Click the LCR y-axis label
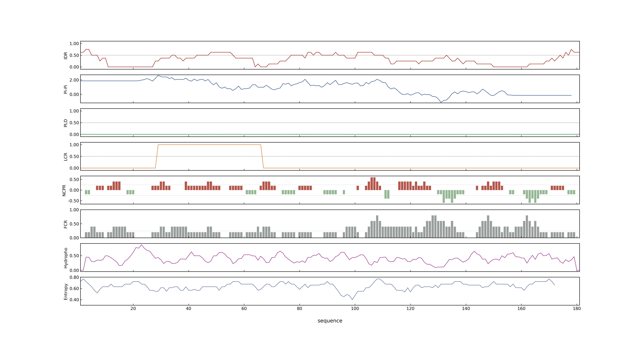The image size is (644, 343). pos(66,157)
